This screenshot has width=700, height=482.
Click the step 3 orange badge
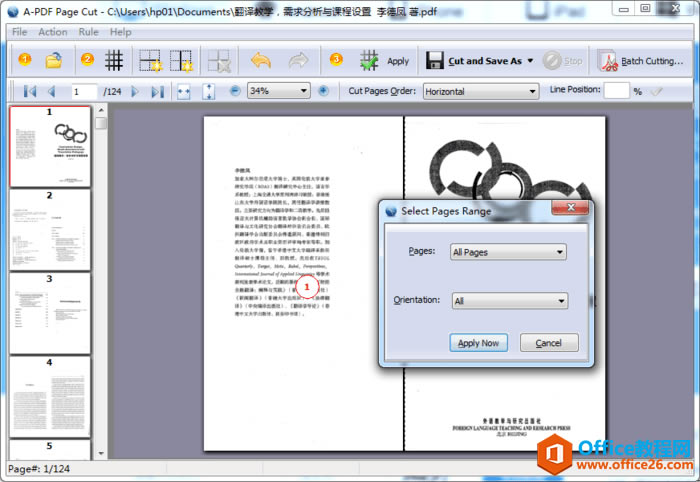[x=336, y=59]
